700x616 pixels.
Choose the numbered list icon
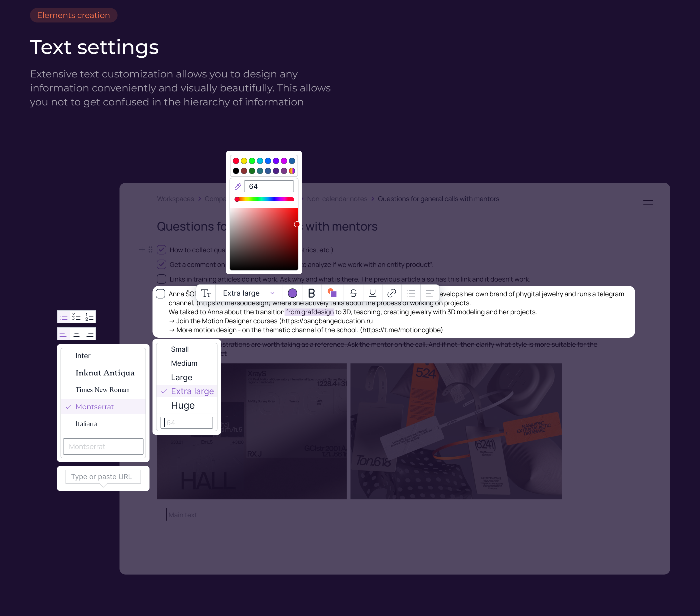click(89, 316)
